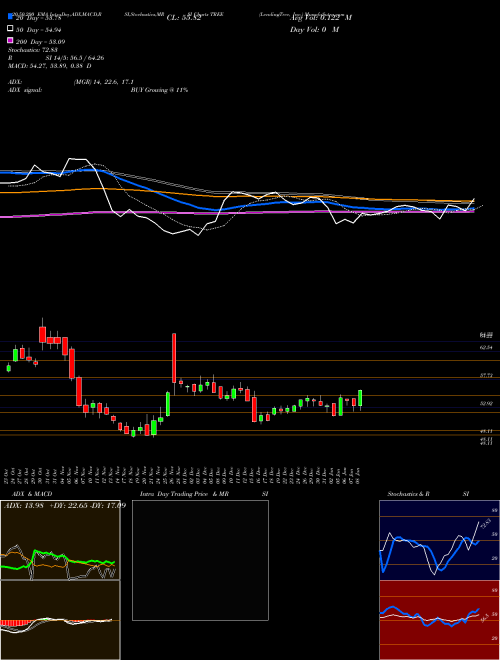Click the empty intraday trading price chart box
This screenshot has height=660, width=500.
tap(200, 560)
